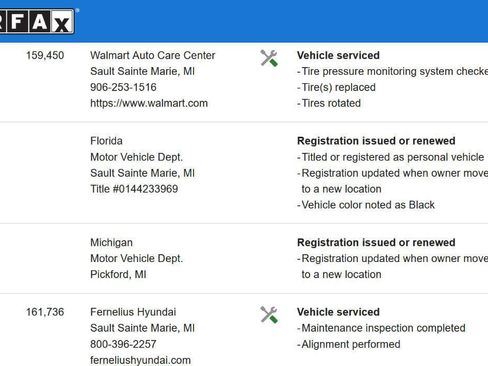Click the Tire(s) replaced entry

pyautogui.click(x=338, y=87)
